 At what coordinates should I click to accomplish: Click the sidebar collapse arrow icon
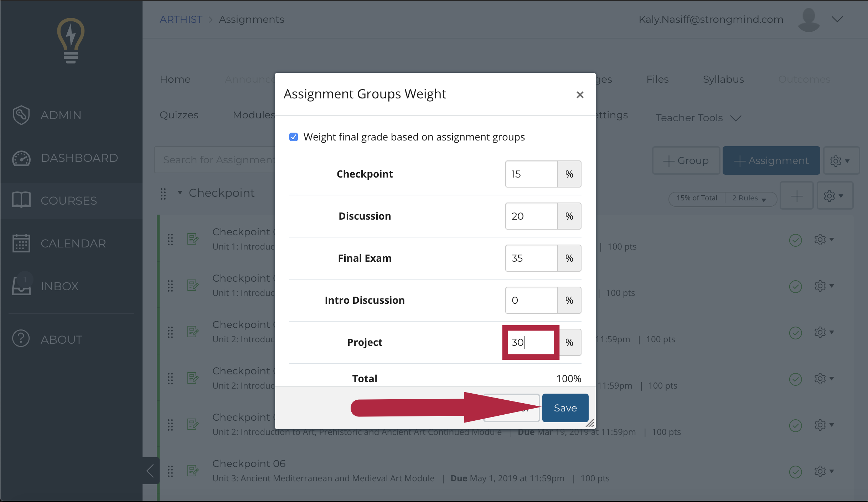pos(150,471)
